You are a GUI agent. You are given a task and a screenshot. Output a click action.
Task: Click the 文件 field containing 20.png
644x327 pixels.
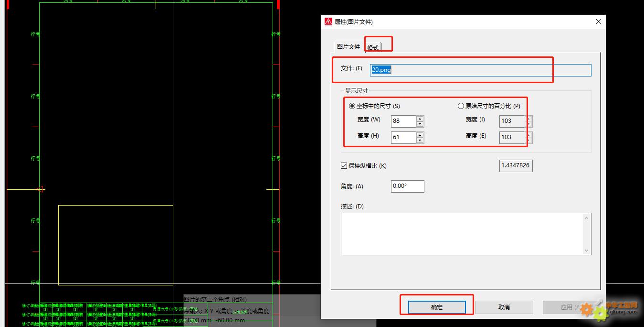(x=480, y=70)
